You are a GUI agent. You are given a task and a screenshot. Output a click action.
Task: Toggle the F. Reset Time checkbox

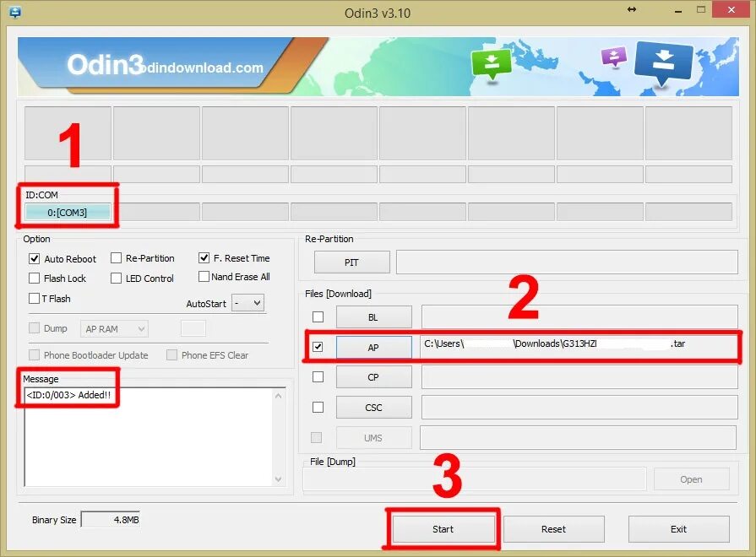point(204,257)
